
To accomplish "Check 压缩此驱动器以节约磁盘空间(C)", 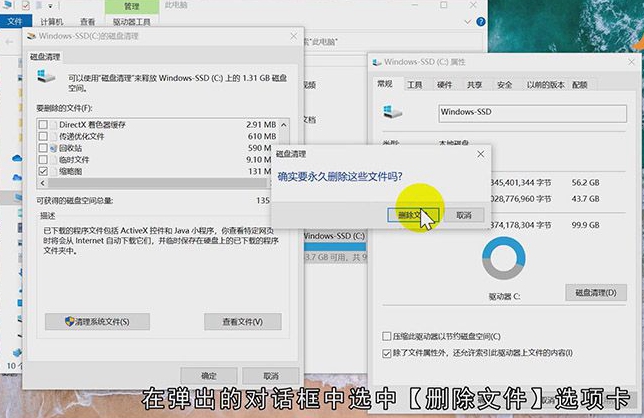I will (x=386, y=336).
